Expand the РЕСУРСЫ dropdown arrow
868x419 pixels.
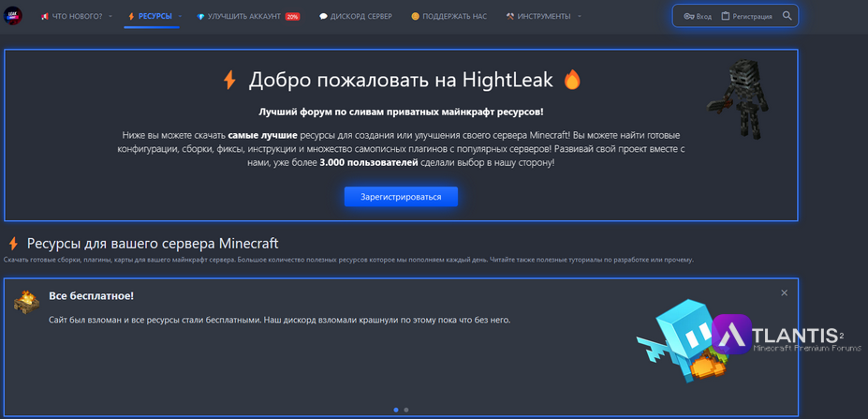coord(180,17)
